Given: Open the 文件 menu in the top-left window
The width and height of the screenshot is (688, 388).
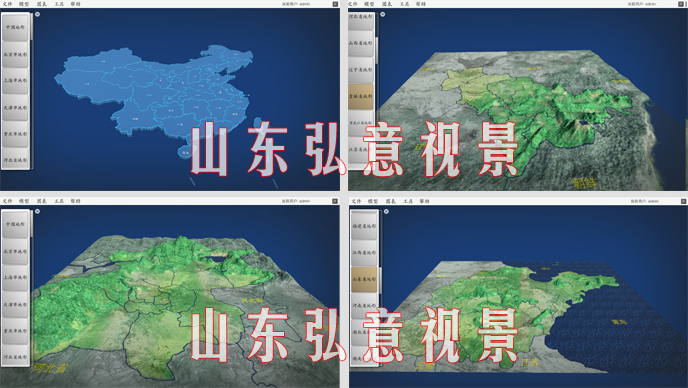Looking at the screenshot, I should point(7,4).
